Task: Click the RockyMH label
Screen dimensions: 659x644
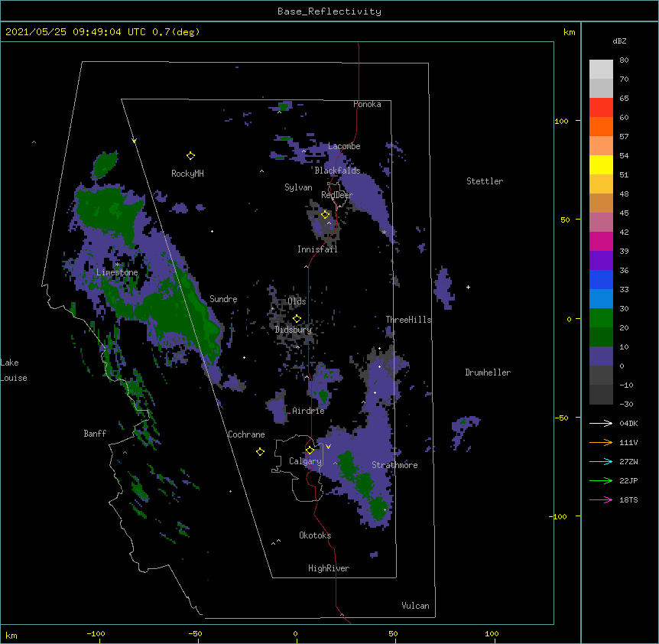Action: pyautogui.click(x=187, y=174)
